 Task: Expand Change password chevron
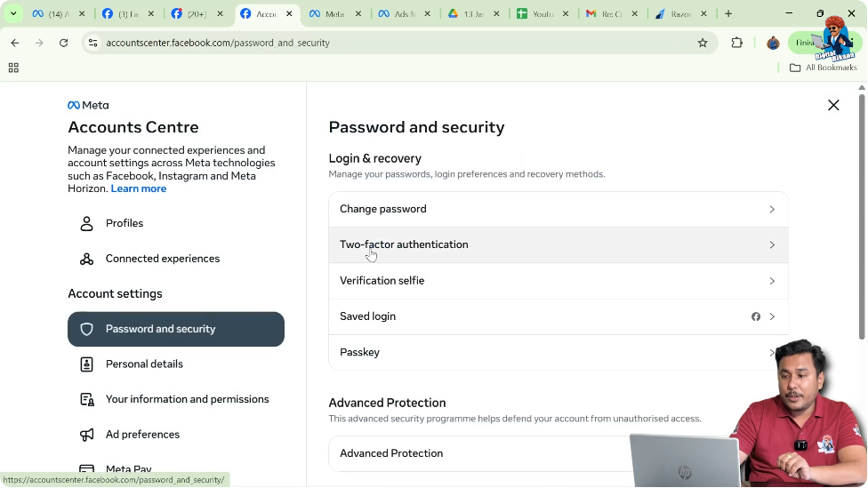pyautogui.click(x=772, y=209)
